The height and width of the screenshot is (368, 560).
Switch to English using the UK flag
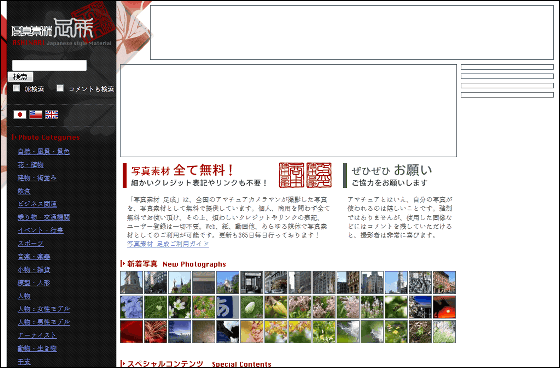click(x=51, y=114)
